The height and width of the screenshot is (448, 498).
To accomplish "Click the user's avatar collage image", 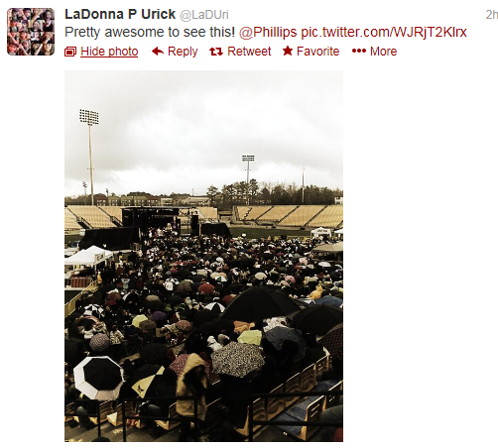I will [x=31, y=32].
